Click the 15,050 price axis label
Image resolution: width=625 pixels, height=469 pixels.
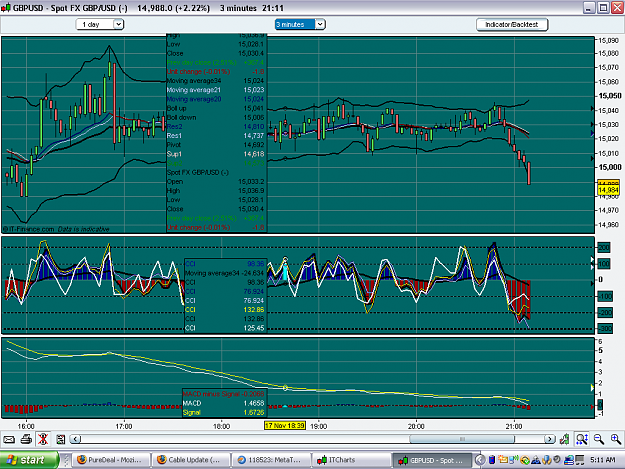610,96
